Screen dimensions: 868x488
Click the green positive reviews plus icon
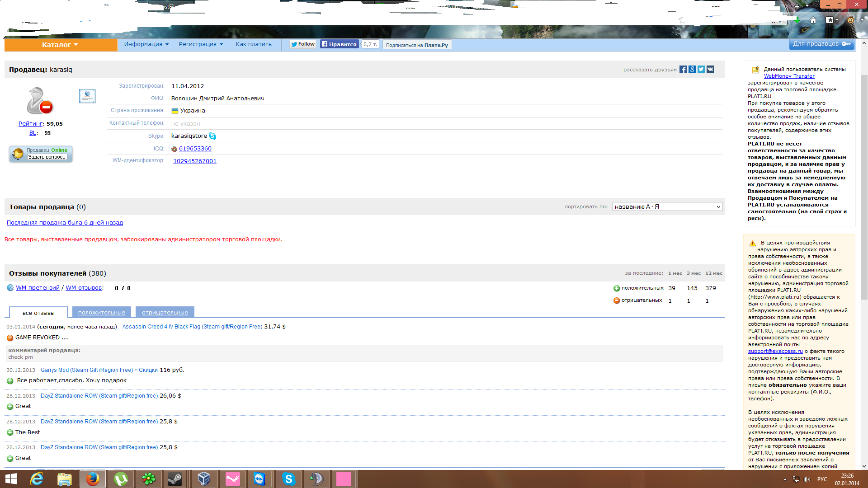pos(616,288)
